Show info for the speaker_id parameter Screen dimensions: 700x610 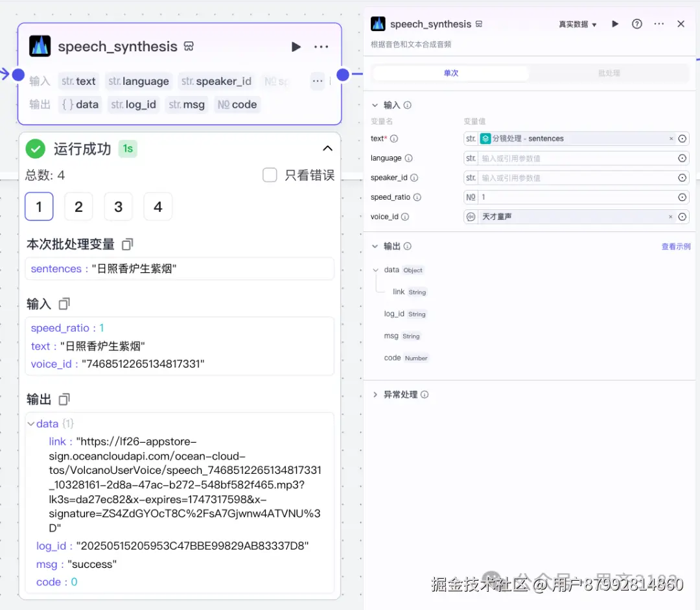[x=414, y=178]
